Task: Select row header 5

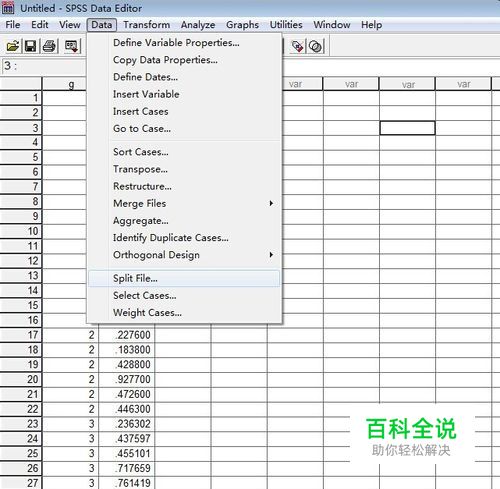Action: point(21,157)
